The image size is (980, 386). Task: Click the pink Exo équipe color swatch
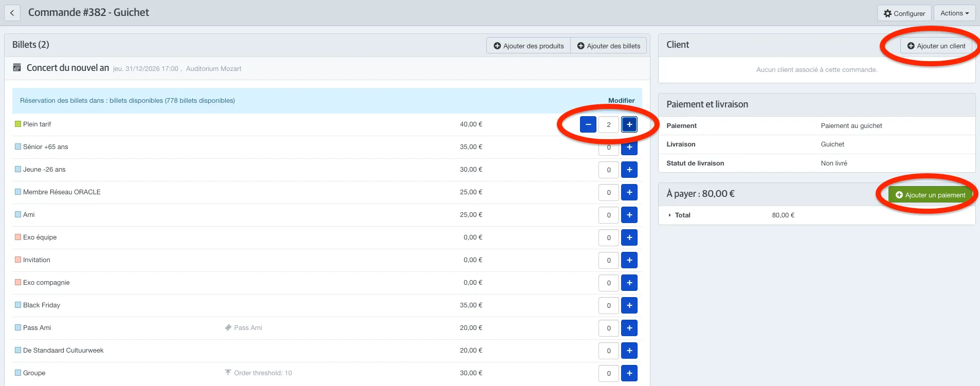[x=18, y=237]
